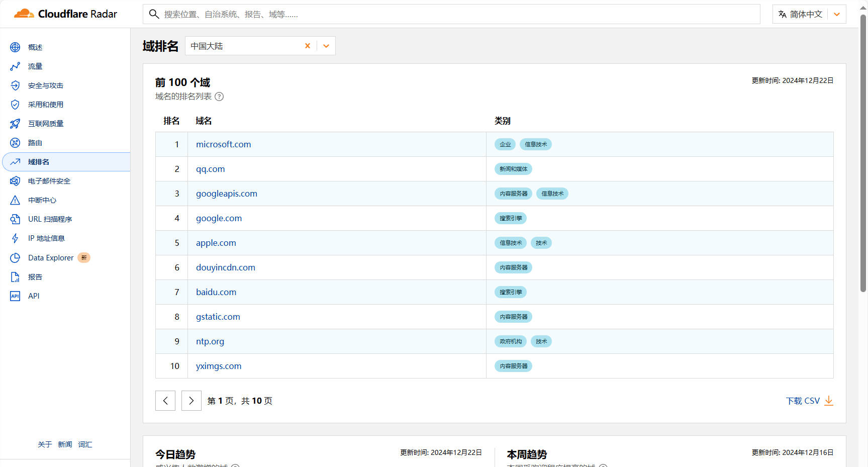Click the 新闻 footer link
This screenshot has height=467, width=868.
[x=65, y=444]
